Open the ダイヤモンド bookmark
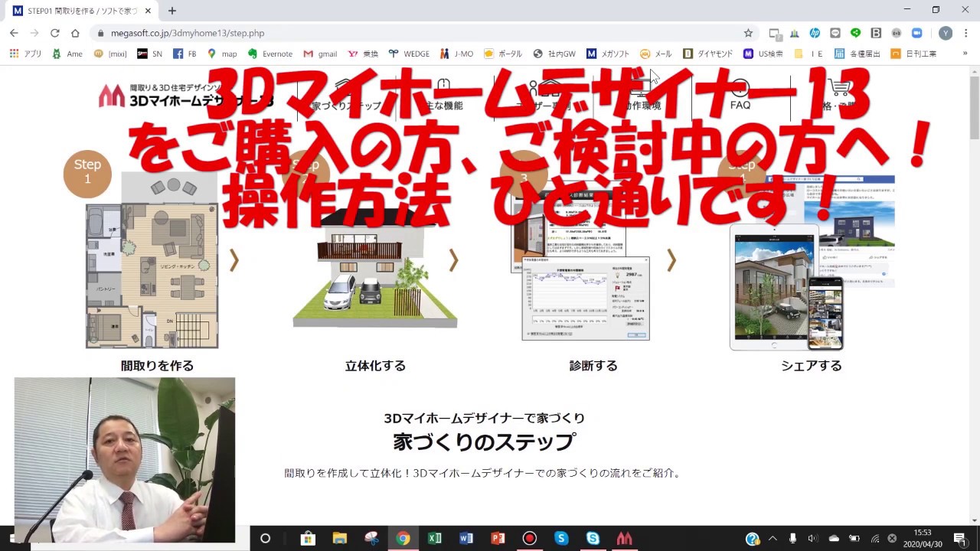Image resolution: width=980 pixels, height=551 pixels. pos(707,54)
